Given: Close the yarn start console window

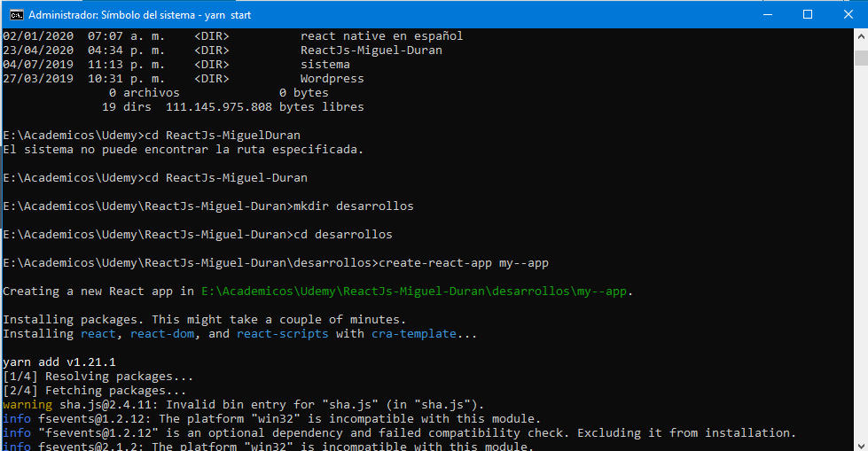Looking at the screenshot, I should [x=848, y=14].
